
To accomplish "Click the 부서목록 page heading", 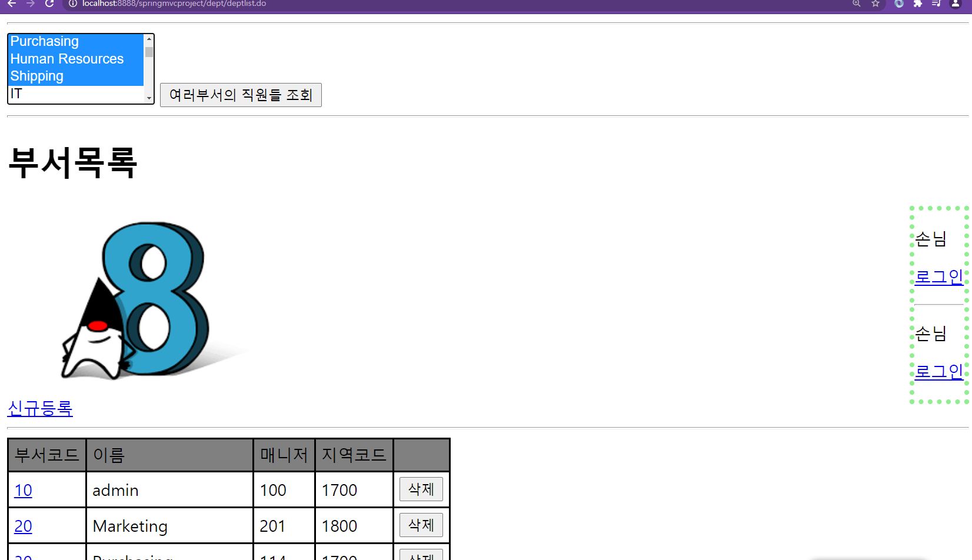I will click(x=73, y=163).
